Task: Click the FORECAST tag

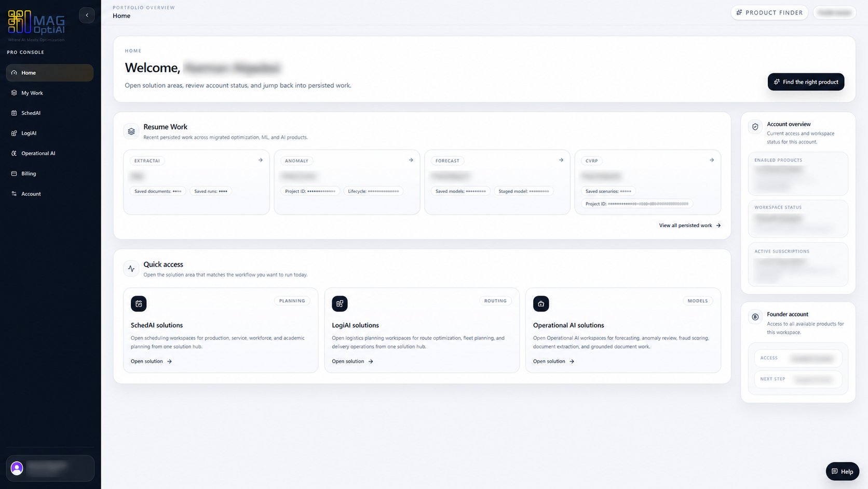Action: 447,161
